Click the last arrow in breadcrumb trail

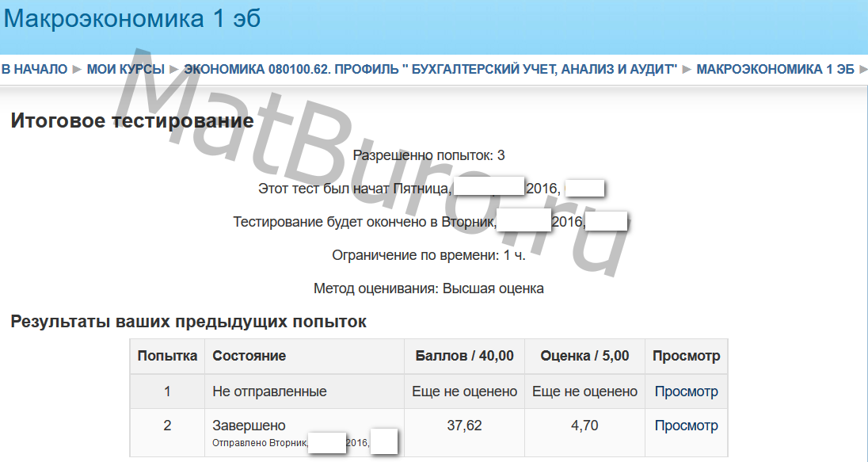[x=862, y=70]
